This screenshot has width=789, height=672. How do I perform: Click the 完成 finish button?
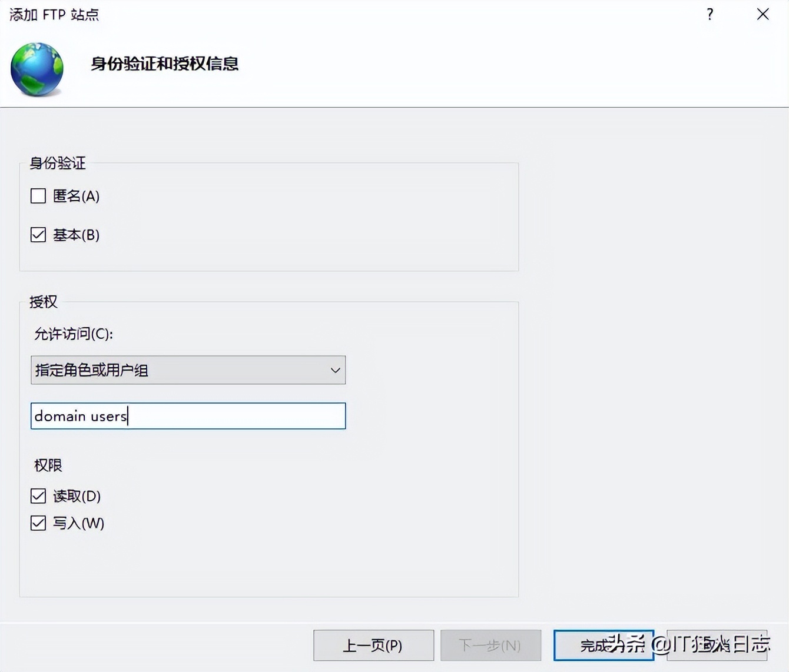tap(604, 646)
